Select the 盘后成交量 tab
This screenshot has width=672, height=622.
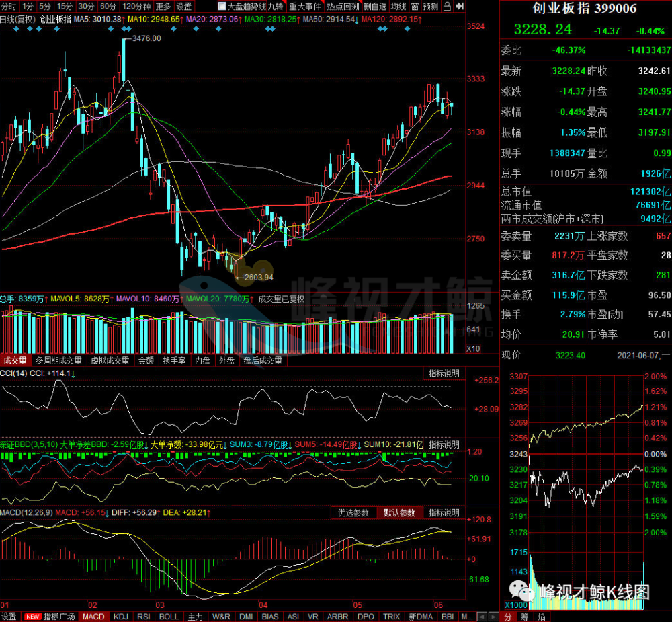(263, 360)
